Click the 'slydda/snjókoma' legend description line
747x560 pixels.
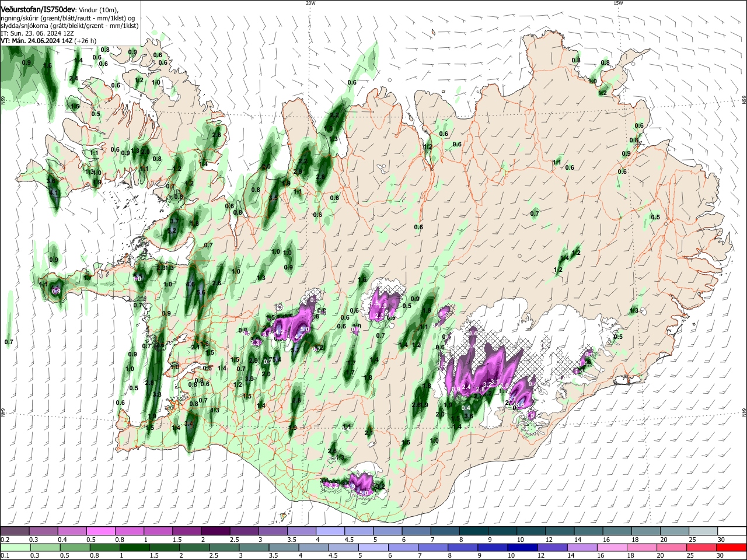point(69,26)
